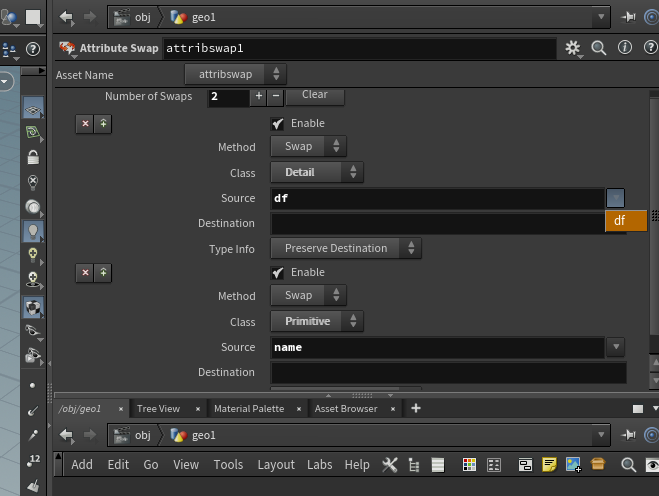Create a sticky note in network editor

point(549,465)
